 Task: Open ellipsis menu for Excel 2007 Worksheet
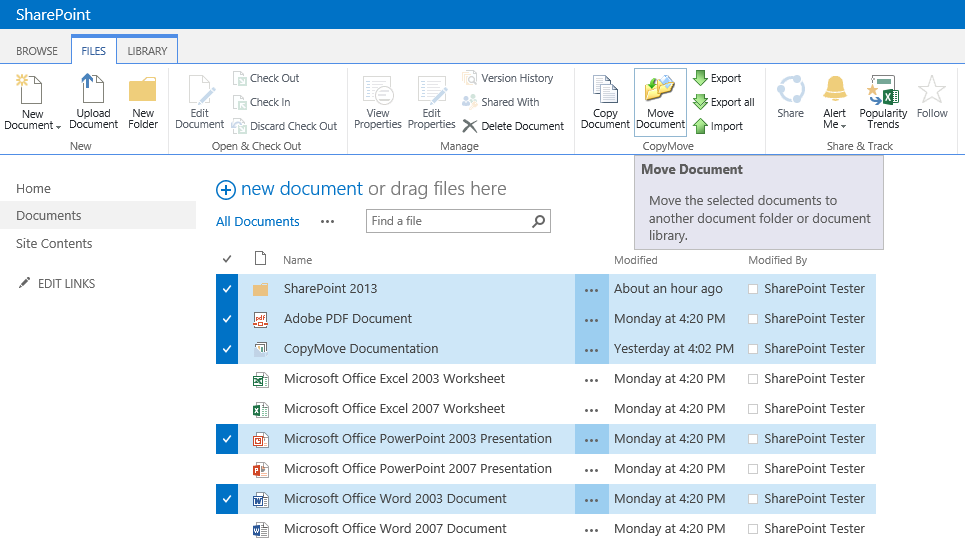point(591,409)
